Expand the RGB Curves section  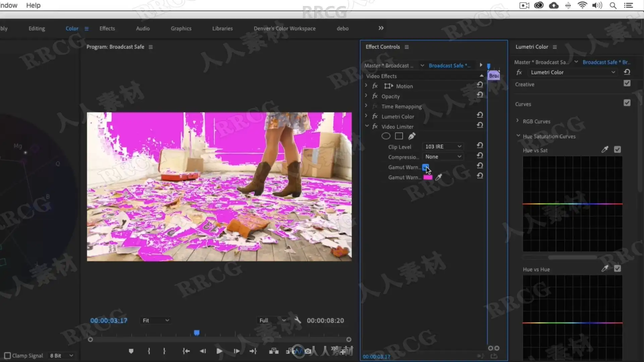(518, 121)
